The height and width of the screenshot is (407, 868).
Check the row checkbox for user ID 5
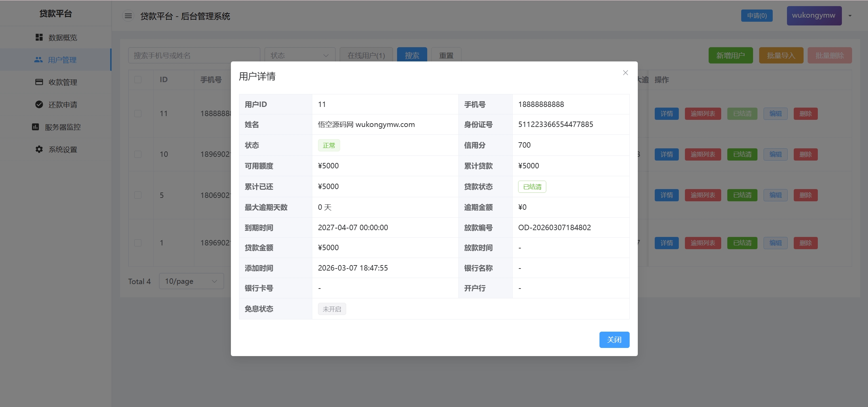pos(138,195)
